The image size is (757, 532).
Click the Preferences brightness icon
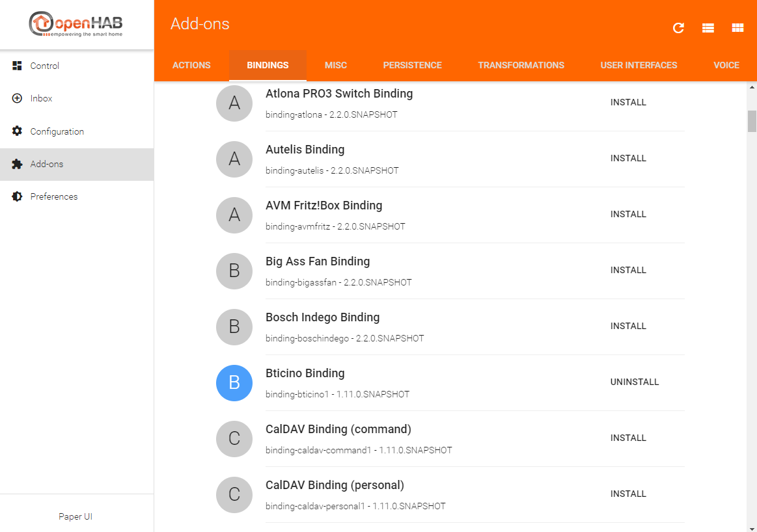(17, 196)
